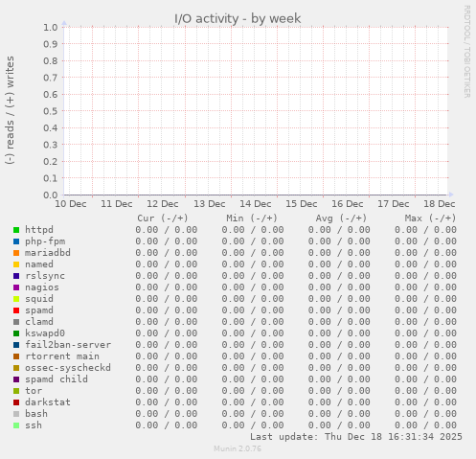Click the named yellow legend swatch

point(16,264)
